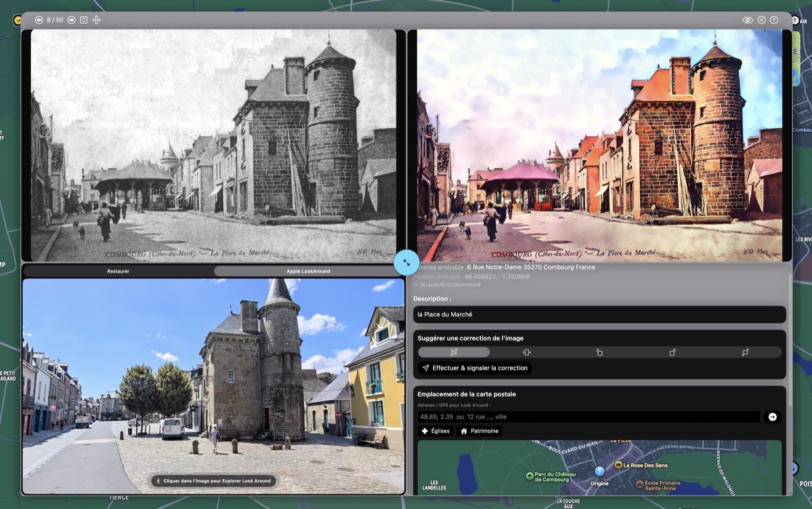This screenshot has height=509, width=812.
Task: Click the probable address text line
Action: (504, 267)
